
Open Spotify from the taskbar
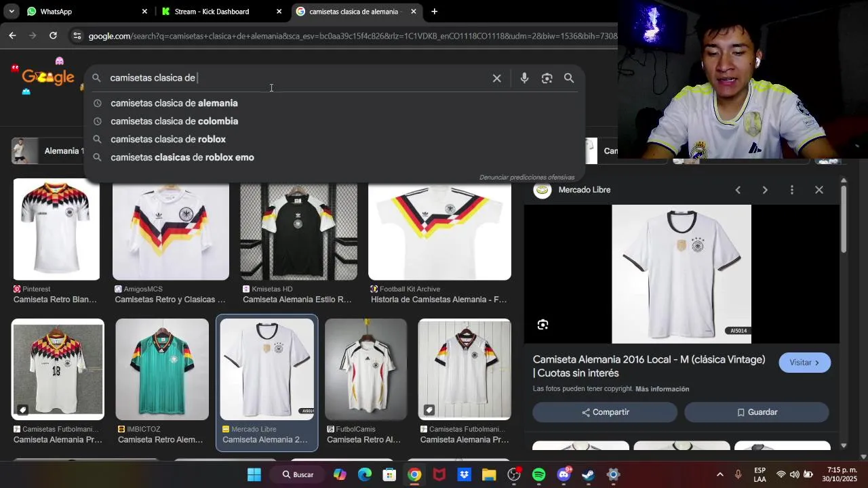click(538, 474)
